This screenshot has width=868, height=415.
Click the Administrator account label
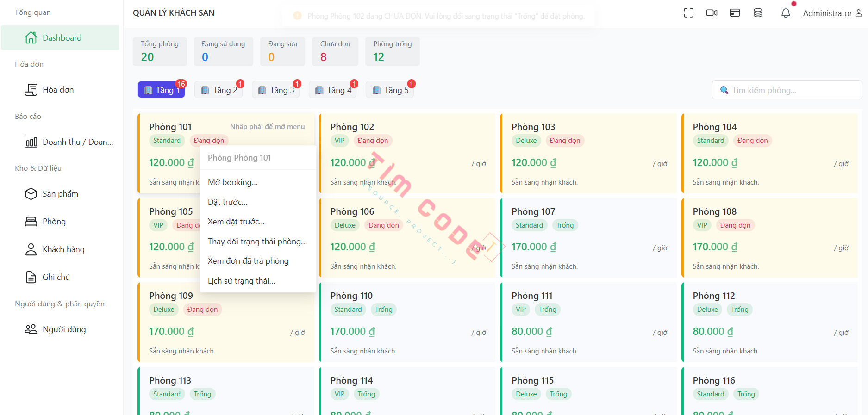click(x=827, y=13)
